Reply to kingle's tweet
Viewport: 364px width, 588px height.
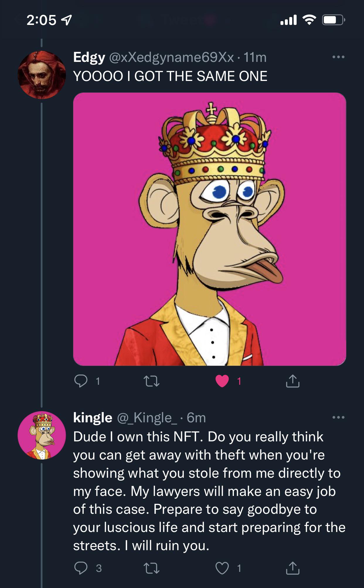(81, 568)
